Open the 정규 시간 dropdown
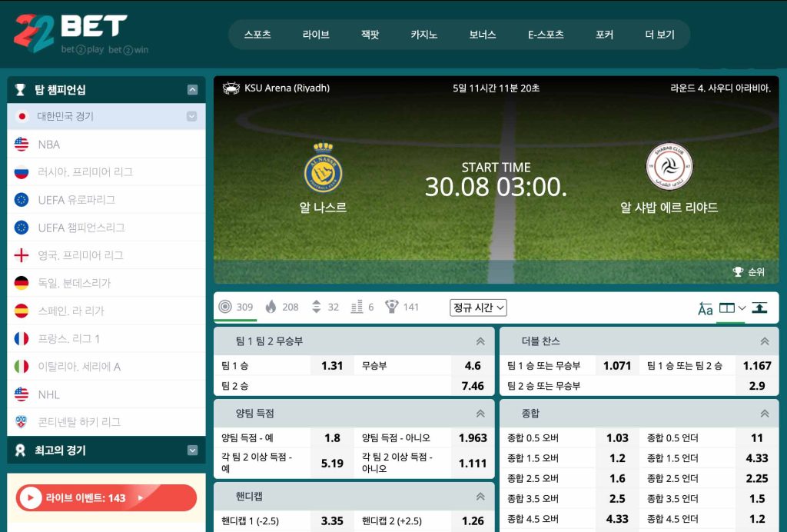 [x=478, y=308]
